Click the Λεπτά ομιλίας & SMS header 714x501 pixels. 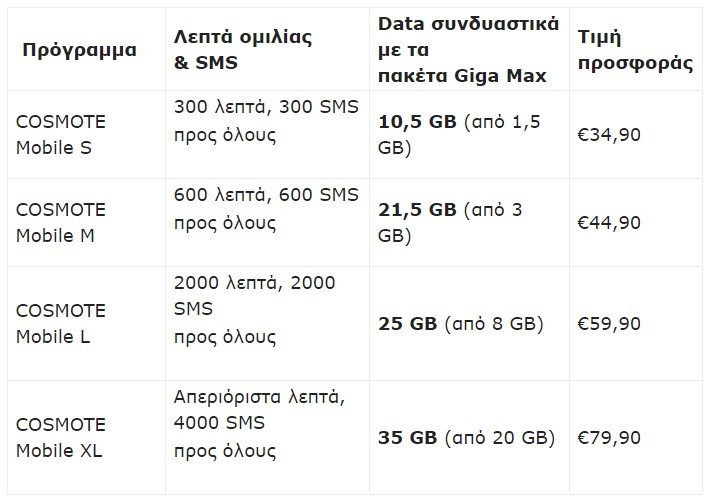243,50
